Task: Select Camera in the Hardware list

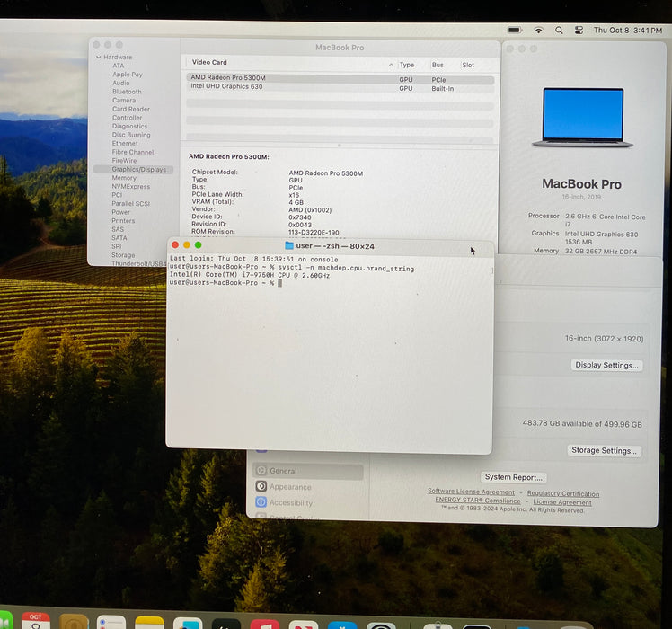Action: tap(124, 100)
